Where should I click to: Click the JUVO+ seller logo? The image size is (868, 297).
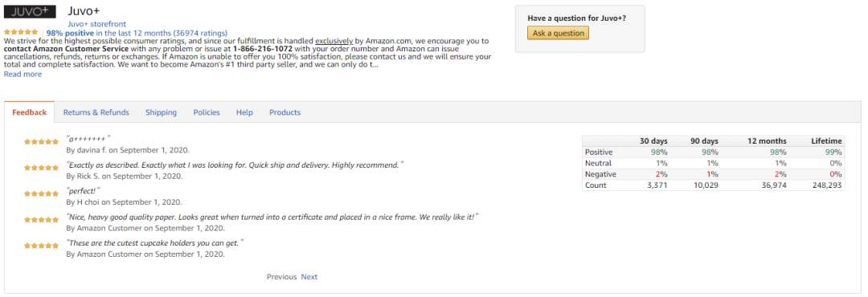(x=30, y=11)
